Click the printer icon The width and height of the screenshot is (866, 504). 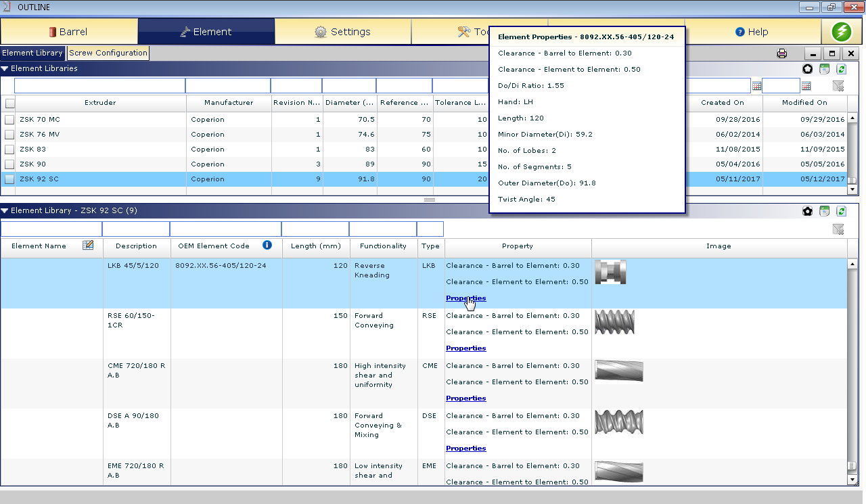[782, 53]
